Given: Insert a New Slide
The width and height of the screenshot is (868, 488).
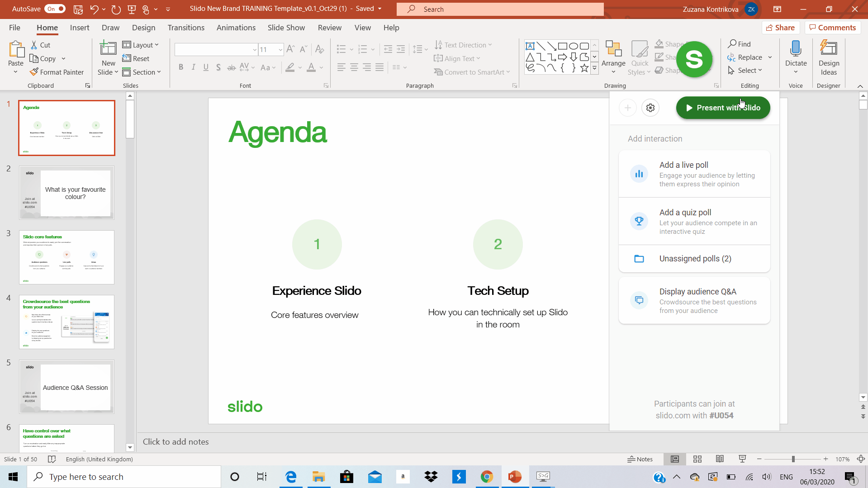Looking at the screenshot, I should click(108, 58).
